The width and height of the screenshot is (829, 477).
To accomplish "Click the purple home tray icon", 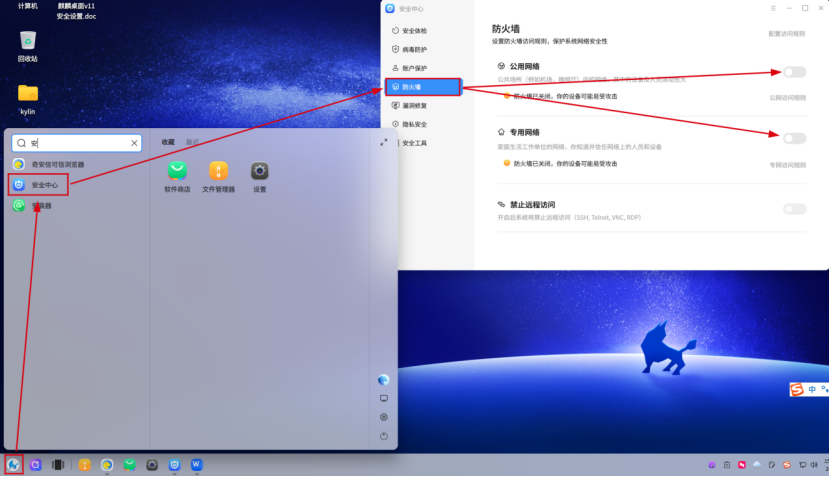I will coord(712,465).
